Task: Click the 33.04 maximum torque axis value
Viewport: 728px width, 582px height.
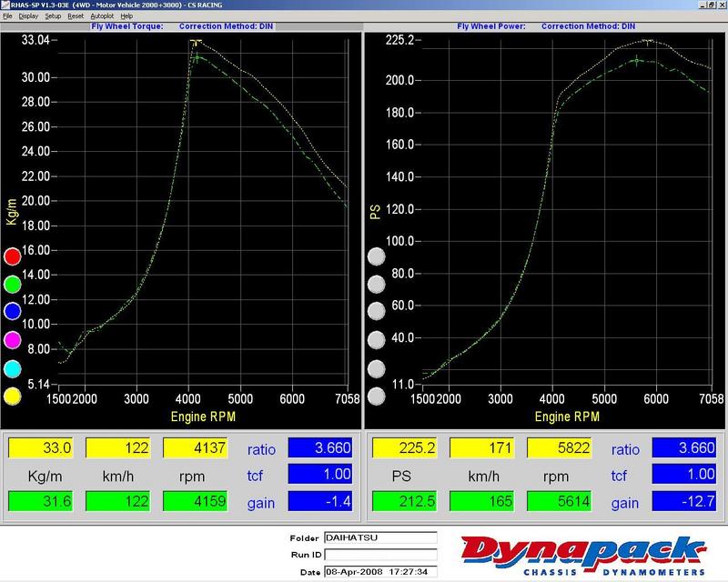Action: pyautogui.click(x=35, y=40)
